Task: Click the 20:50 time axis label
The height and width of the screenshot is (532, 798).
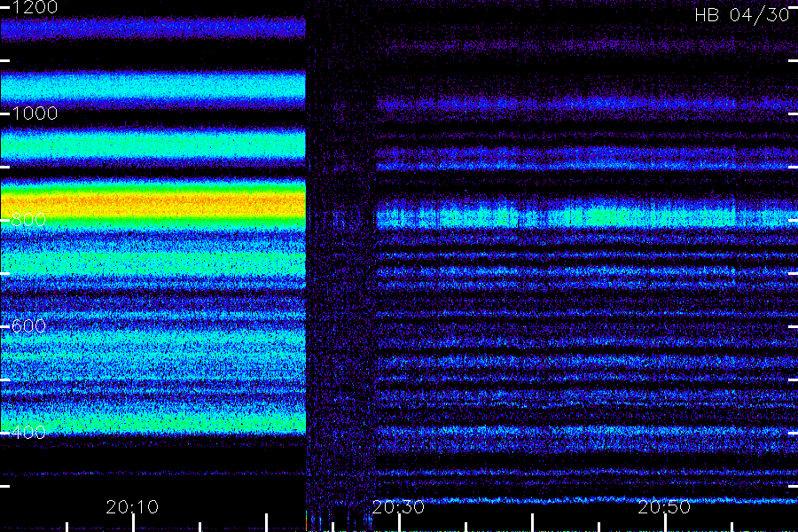Action: (x=664, y=506)
